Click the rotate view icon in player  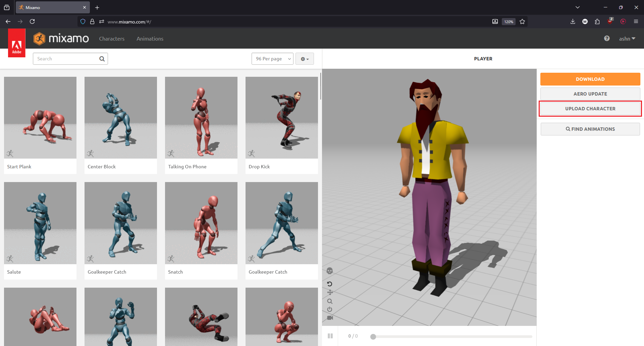[329, 284]
